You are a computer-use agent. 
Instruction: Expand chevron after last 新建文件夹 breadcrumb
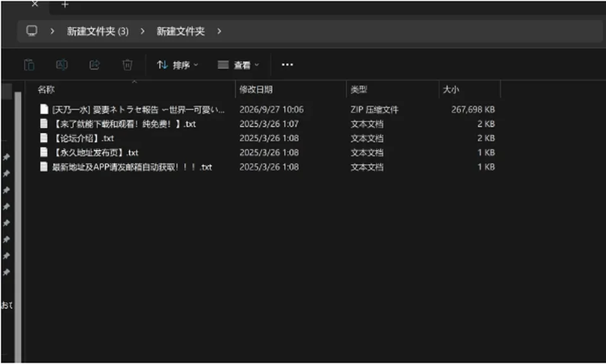click(x=219, y=32)
